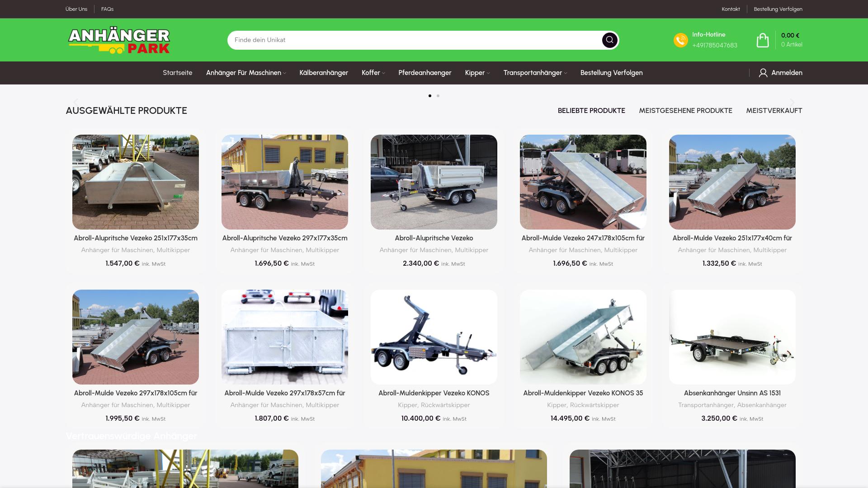
Task: Open Absenkanhänger Unsinn AS 1531 thumbnail
Action: [x=732, y=337]
